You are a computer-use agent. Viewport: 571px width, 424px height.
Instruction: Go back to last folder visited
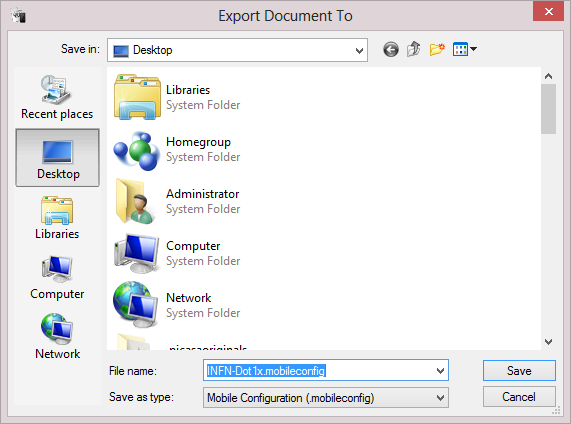pos(391,50)
